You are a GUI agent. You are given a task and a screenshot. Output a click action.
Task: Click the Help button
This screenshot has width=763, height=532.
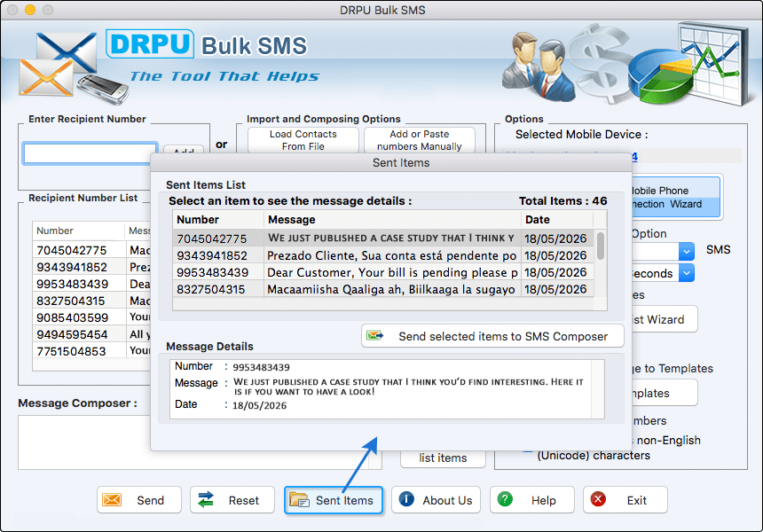[x=531, y=500]
